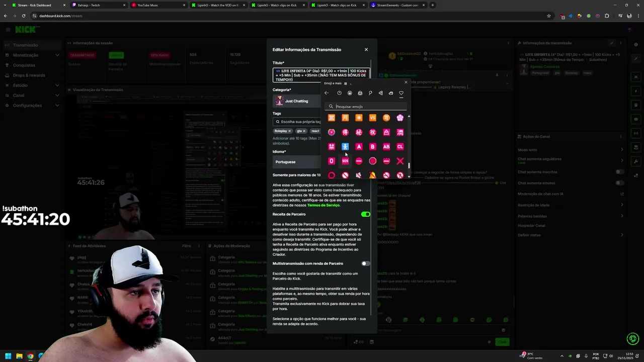Open the food pizza emoji category
Image resolution: width=644 pixels, height=362 pixels.
click(380, 93)
